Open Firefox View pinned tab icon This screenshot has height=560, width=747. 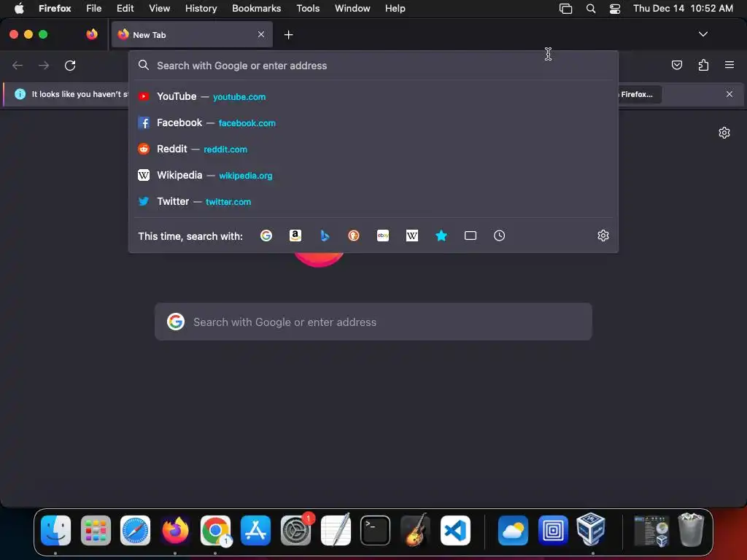point(92,34)
